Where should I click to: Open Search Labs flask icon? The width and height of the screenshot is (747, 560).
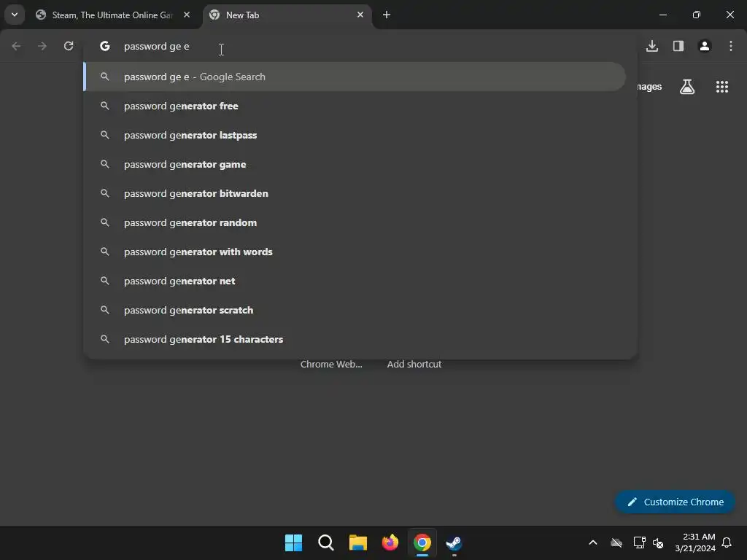(x=687, y=87)
